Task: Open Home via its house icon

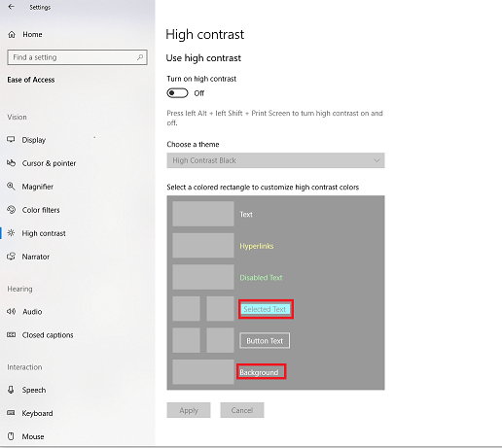Action: coord(12,34)
